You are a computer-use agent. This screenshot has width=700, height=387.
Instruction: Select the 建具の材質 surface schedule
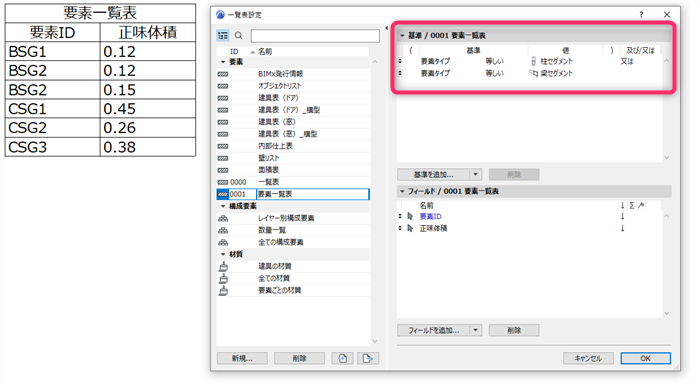coord(293,266)
